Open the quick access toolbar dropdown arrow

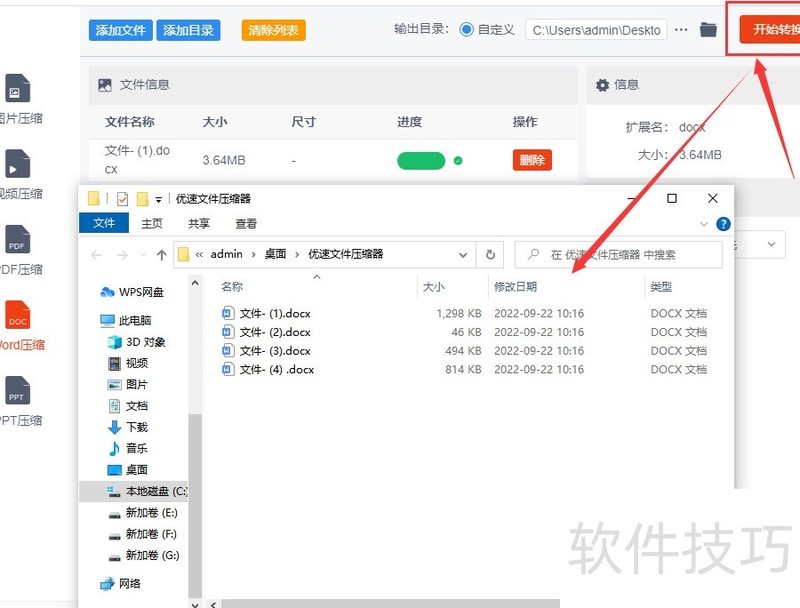158,199
